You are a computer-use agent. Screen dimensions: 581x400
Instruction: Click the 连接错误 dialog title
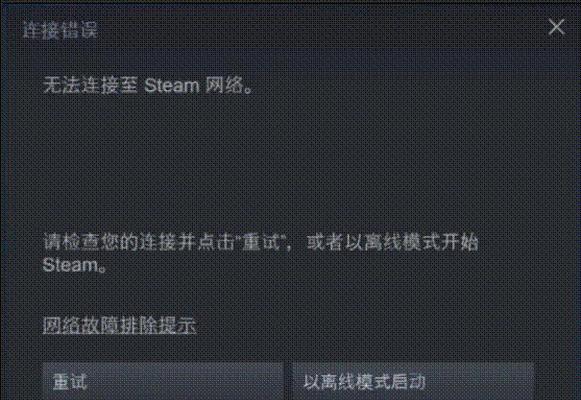pos(60,30)
